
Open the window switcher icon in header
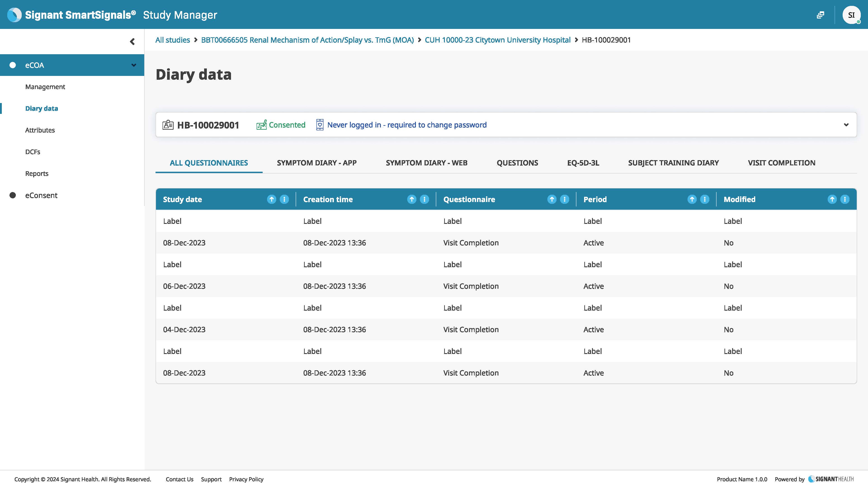(821, 15)
